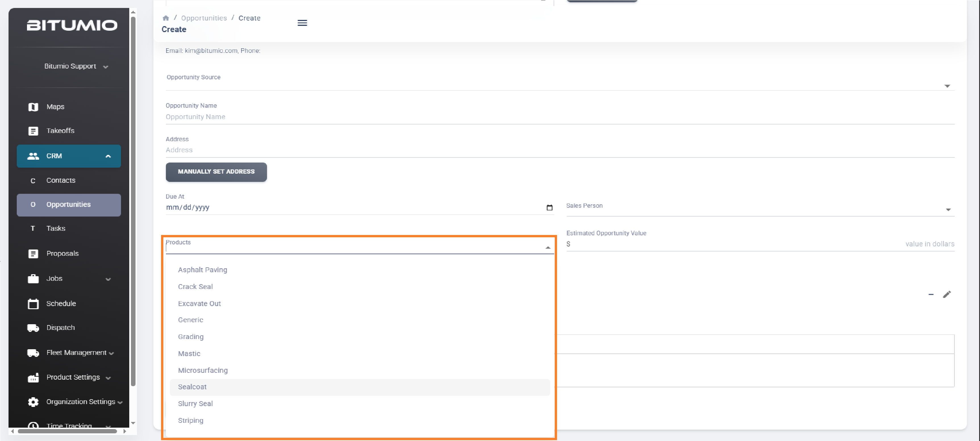Open Proposals in the sidebar

[62, 254]
